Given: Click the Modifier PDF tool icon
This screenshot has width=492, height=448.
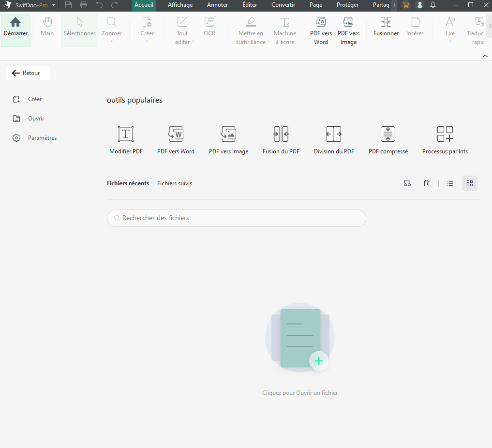Looking at the screenshot, I should point(126,134).
